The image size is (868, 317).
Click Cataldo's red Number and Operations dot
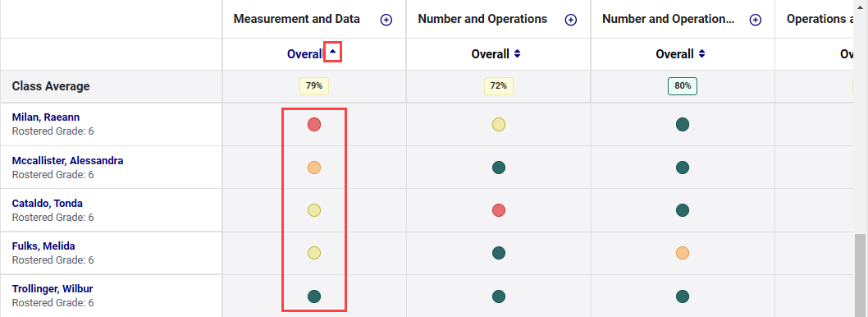[x=499, y=210]
